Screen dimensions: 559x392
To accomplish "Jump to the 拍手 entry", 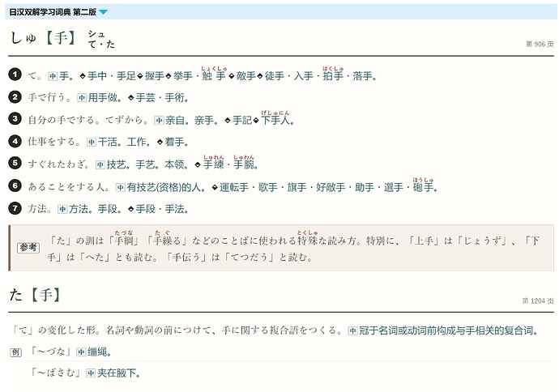I will point(333,76).
